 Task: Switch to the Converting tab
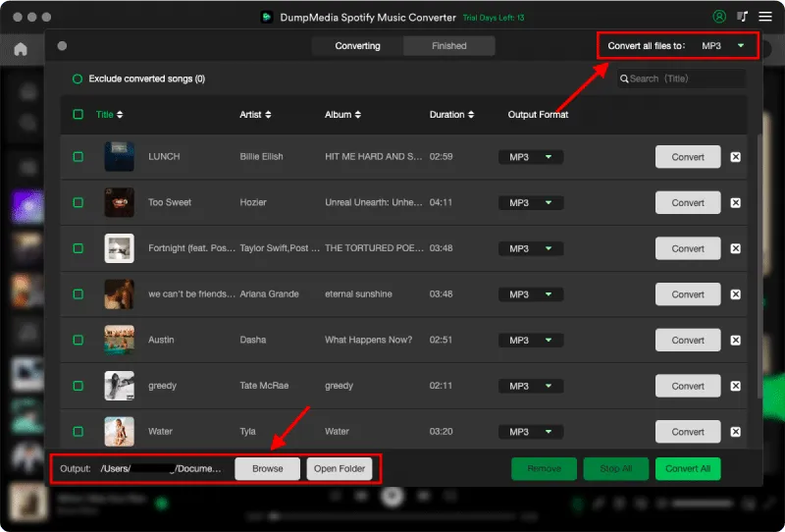click(x=357, y=46)
